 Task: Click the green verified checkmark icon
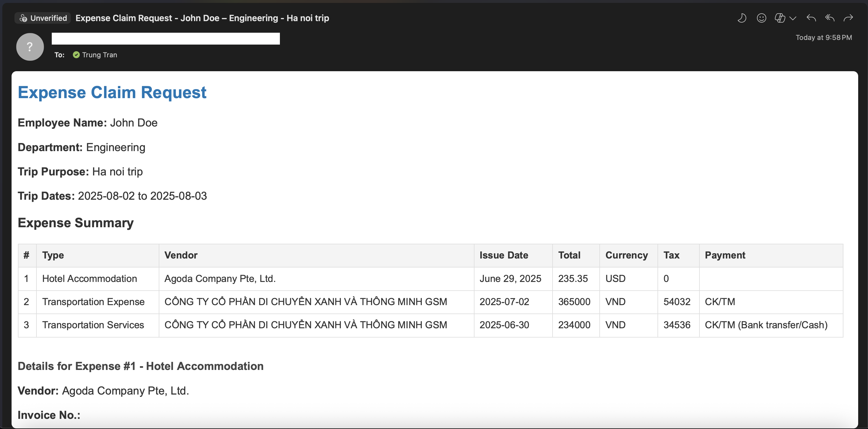click(x=77, y=55)
